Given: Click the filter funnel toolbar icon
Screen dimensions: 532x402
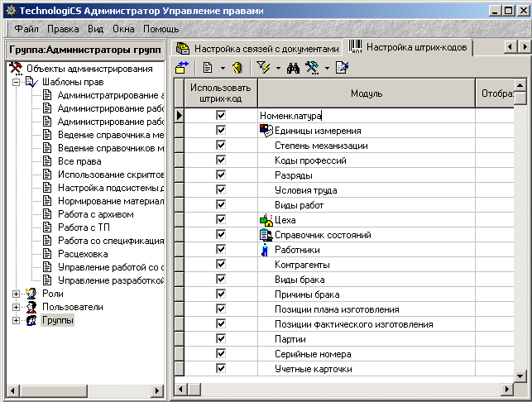Looking at the screenshot, I should 265,68.
